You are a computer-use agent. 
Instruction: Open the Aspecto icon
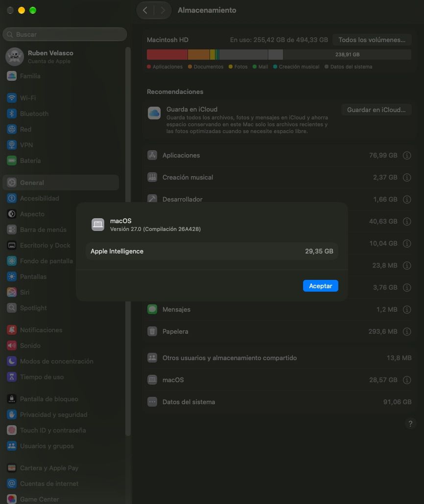point(12,214)
